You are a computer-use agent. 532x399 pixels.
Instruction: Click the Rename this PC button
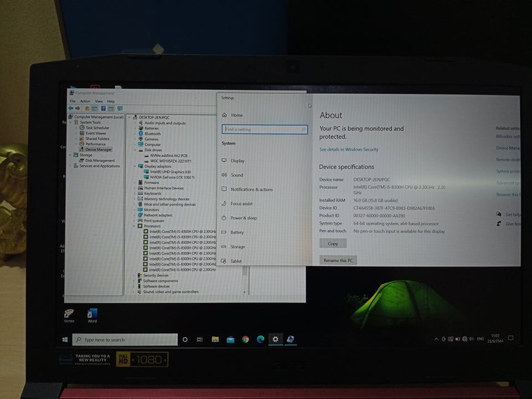pos(338,260)
